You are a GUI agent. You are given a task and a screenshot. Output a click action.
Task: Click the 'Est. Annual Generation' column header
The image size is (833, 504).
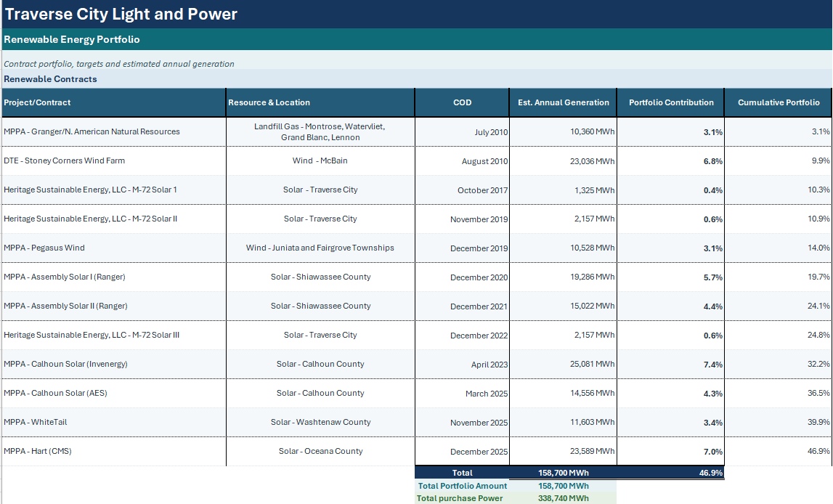[564, 102]
